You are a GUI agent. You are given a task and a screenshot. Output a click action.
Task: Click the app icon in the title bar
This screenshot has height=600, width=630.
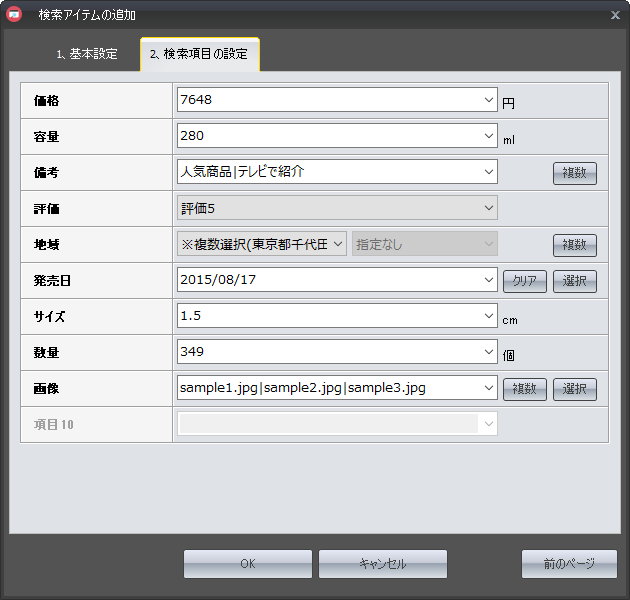point(16,15)
